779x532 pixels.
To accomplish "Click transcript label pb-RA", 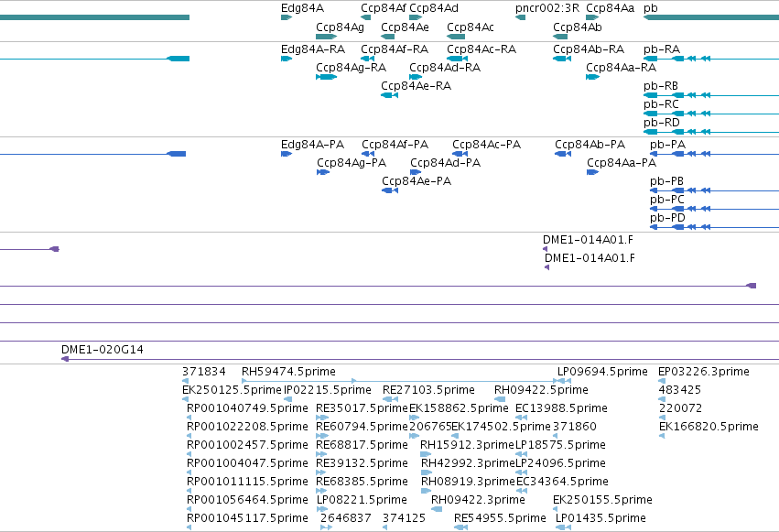I will point(662,49).
